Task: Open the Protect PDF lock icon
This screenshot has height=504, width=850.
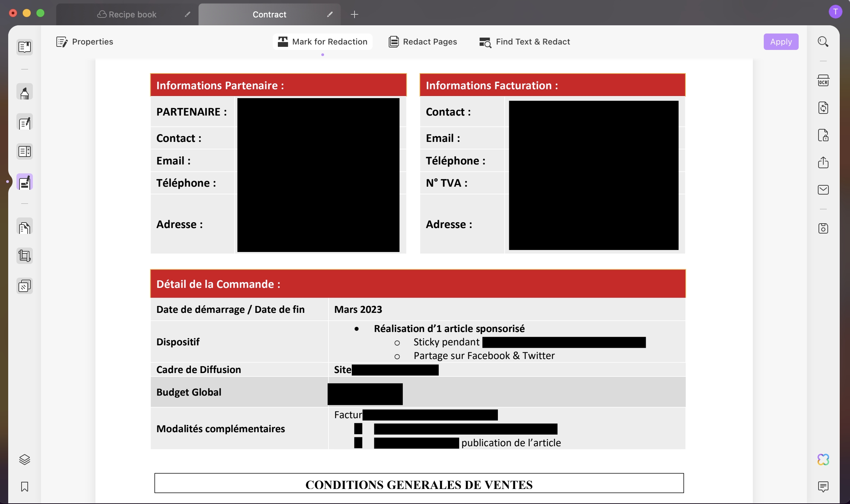Action: tap(823, 135)
